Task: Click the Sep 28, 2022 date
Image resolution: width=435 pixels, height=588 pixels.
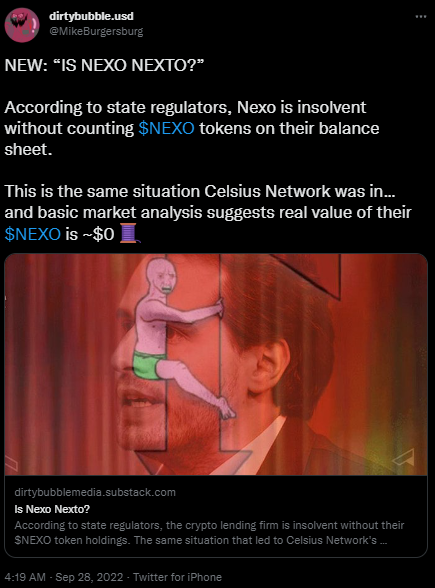Action: pyautogui.click(x=89, y=577)
